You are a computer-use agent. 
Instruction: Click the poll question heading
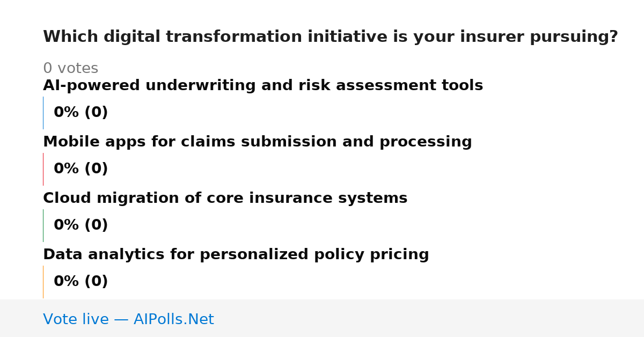click(x=331, y=37)
